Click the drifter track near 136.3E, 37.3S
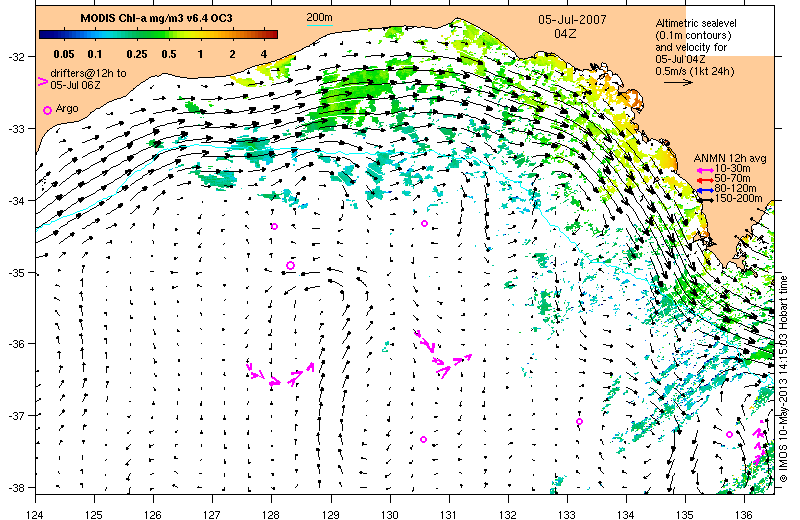This screenshot has width=800, height=520. click(x=760, y=442)
